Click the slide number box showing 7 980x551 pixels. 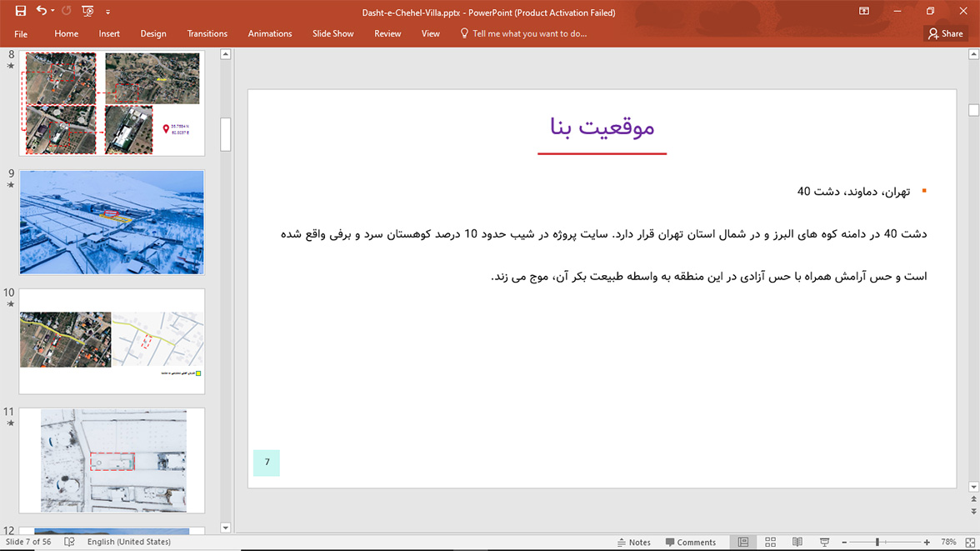tap(267, 463)
